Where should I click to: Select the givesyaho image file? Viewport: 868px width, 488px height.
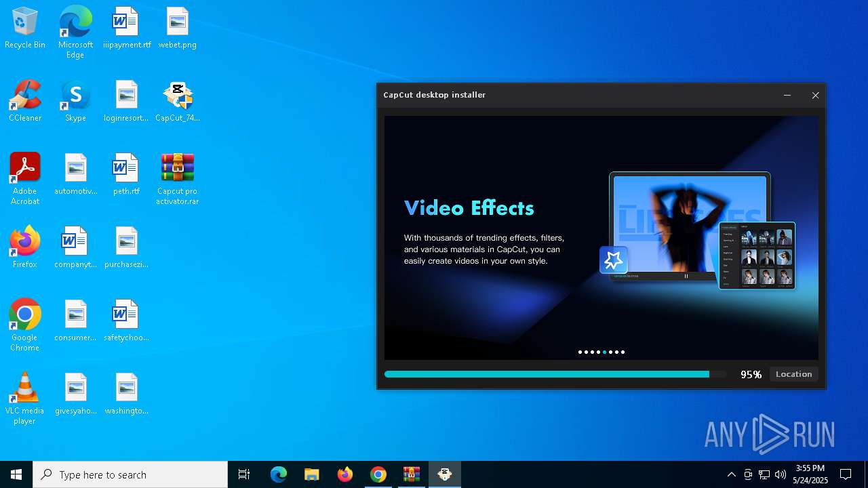pos(75,394)
